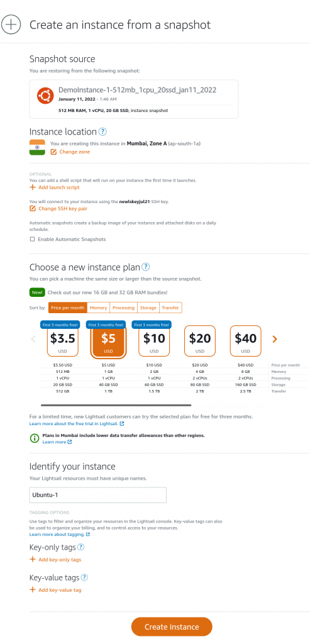Click the green info circle icon
The width and height of the screenshot is (310, 644).
[x=35, y=438]
